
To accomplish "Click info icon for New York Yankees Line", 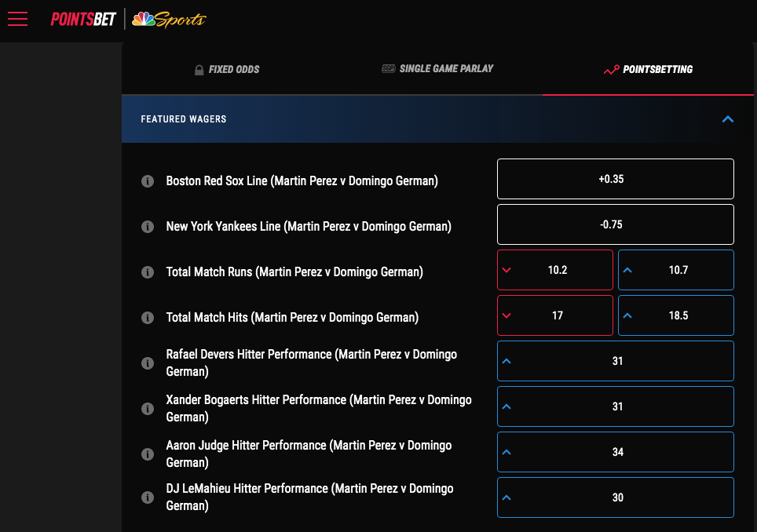I will click(x=147, y=227).
